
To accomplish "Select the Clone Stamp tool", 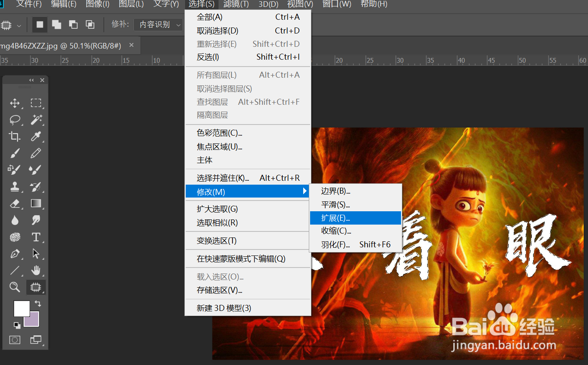I will tap(15, 187).
